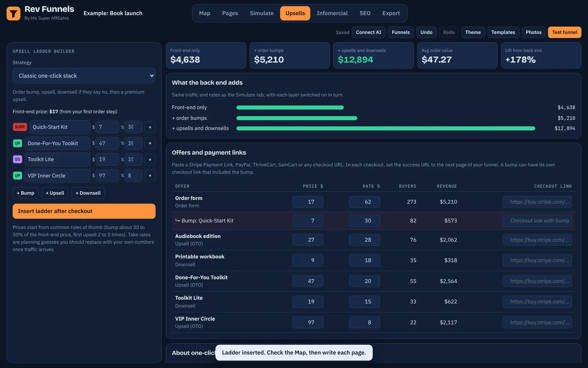Screen dimensions: 588x368
Task: Edit the Audiobook edition price field
Action: [x=308, y=240]
